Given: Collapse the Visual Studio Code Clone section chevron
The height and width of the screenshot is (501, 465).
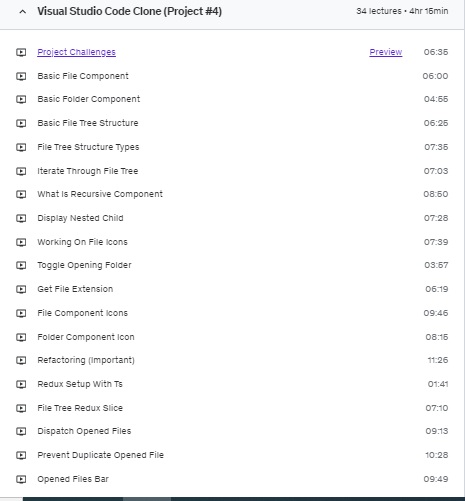Looking at the screenshot, I should pos(23,12).
